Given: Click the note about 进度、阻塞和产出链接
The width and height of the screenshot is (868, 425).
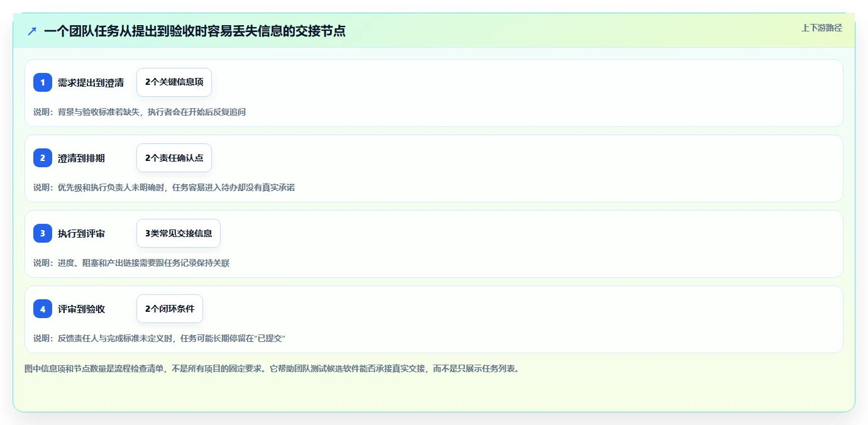Looking at the screenshot, I should (131, 263).
